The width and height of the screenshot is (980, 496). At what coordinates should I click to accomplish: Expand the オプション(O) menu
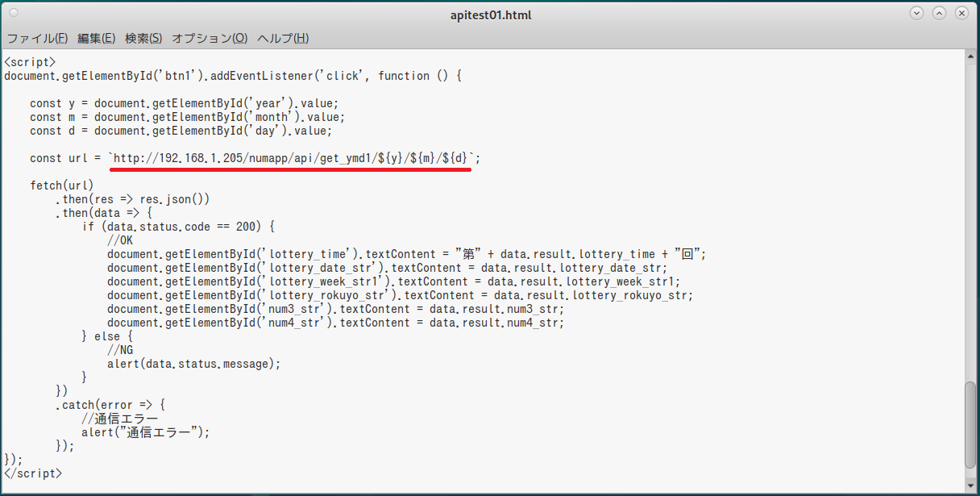[210, 38]
